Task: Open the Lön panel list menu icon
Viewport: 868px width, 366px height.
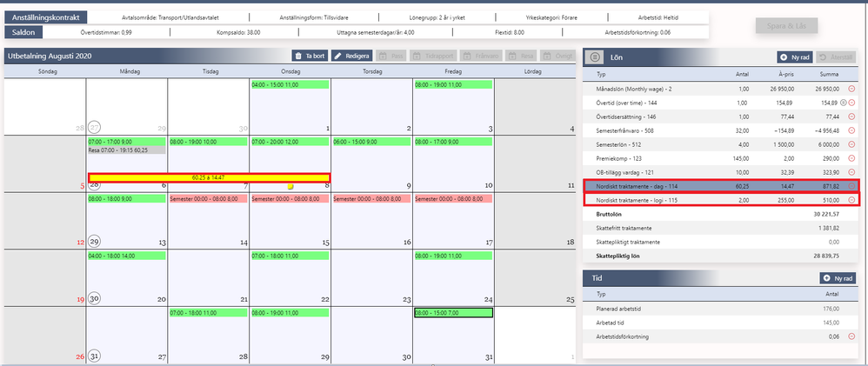Action: pyautogui.click(x=595, y=57)
